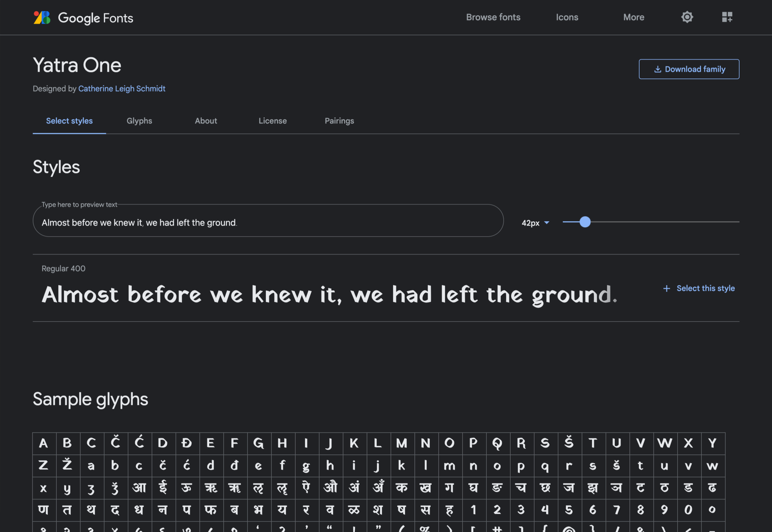
Task: Select the glyph cell 'A'
Action: [44, 443]
